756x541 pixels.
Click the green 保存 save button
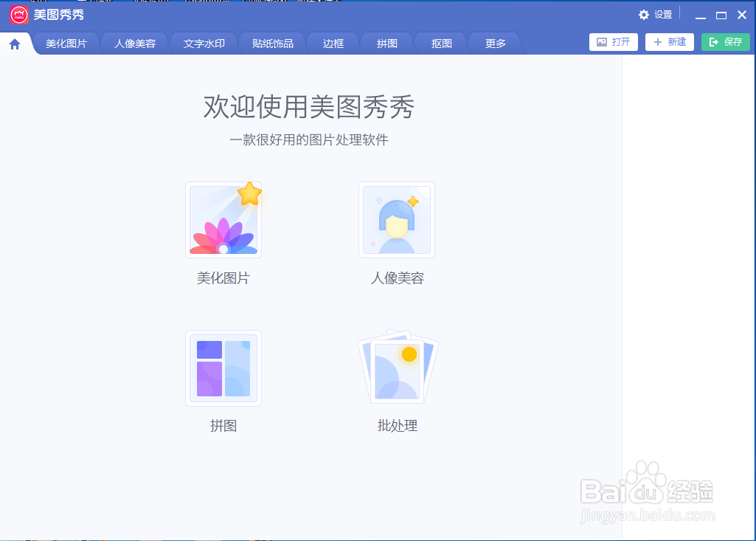point(726,42)
